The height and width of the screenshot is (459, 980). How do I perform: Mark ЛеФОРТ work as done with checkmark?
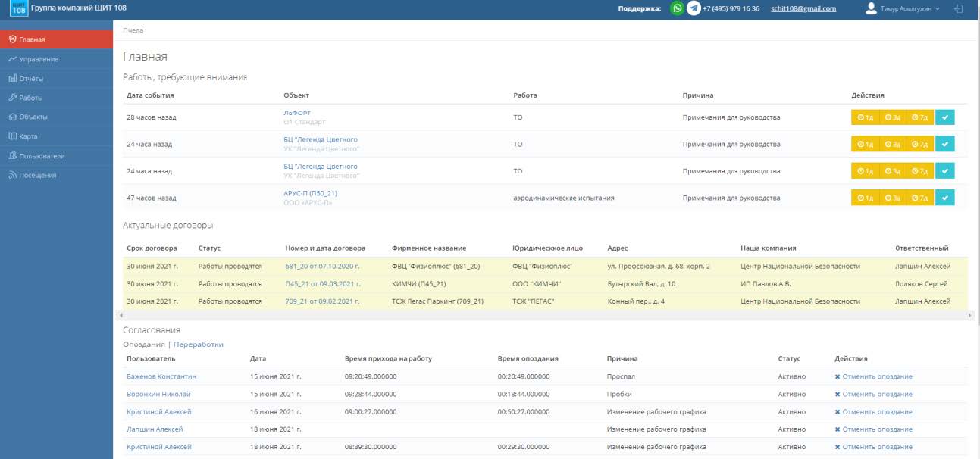(944, 117)
